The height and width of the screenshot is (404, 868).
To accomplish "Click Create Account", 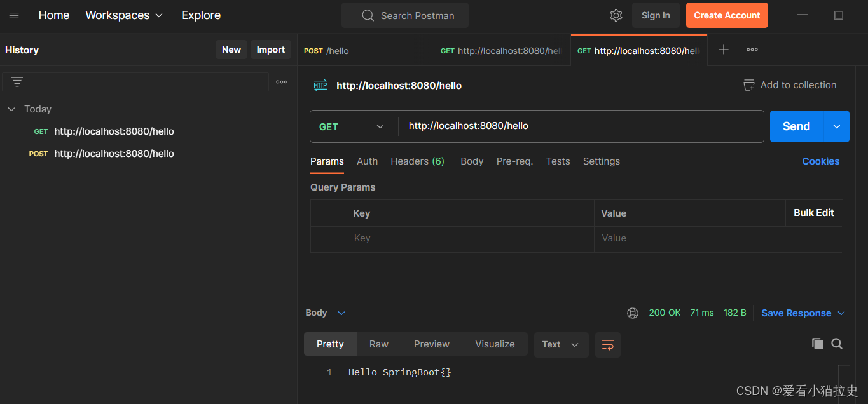I will pos(726,15).
